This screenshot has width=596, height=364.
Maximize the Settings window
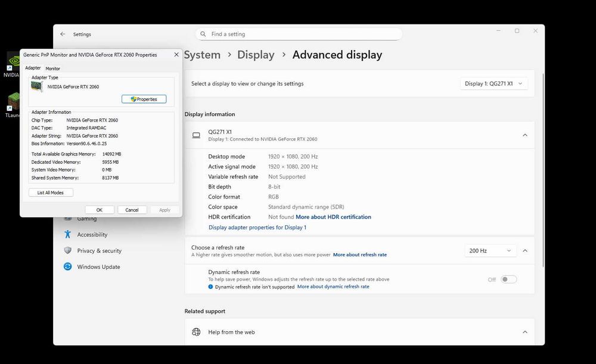point(517,31)
